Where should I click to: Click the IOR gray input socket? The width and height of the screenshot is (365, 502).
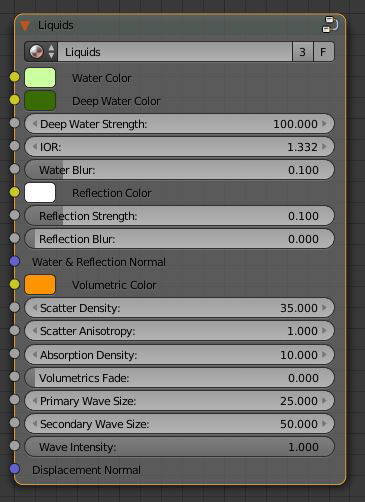pos(14,146)
